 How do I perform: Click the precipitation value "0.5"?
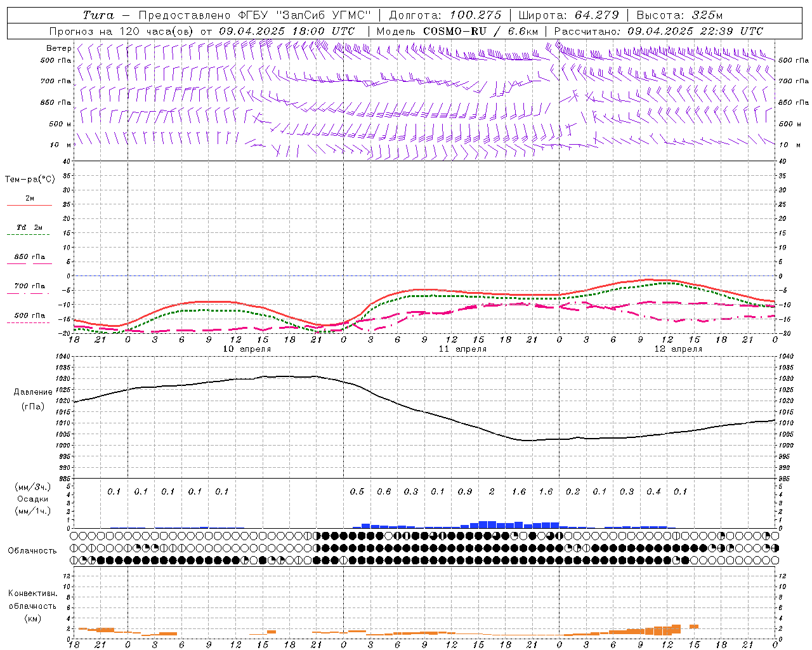(x=357, y=491)
